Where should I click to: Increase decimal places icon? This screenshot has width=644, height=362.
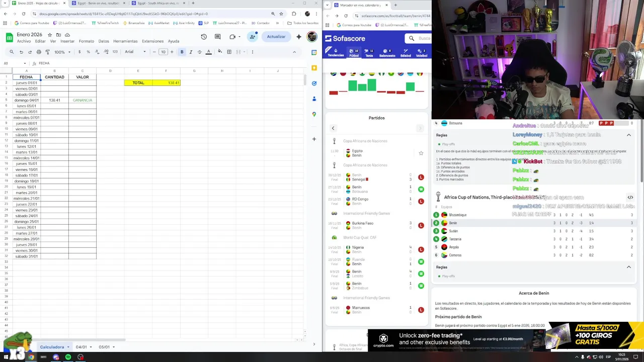(106, 52)
